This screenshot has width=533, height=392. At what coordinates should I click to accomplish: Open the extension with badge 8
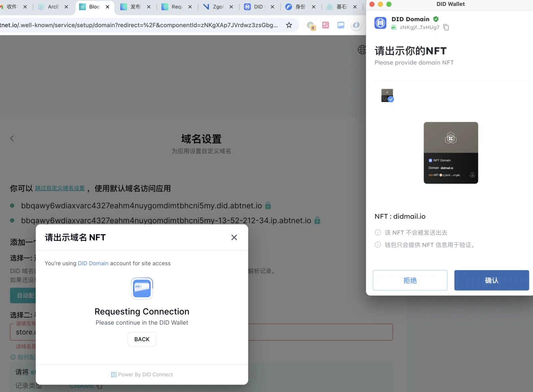click(x=311, y=26)
